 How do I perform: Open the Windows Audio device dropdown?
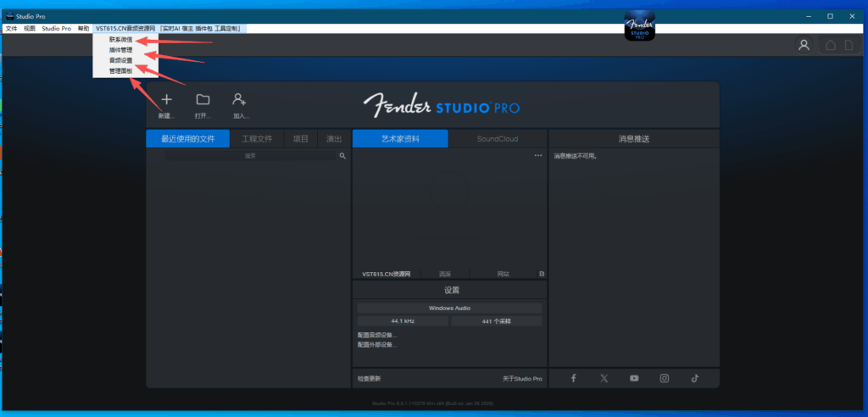(x=449, y=308)
